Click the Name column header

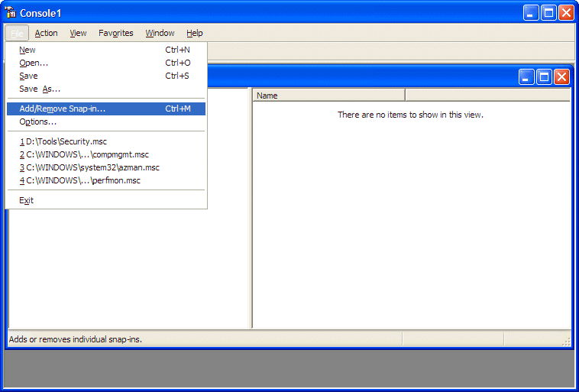pyautogui.click(x=329, y=96)
